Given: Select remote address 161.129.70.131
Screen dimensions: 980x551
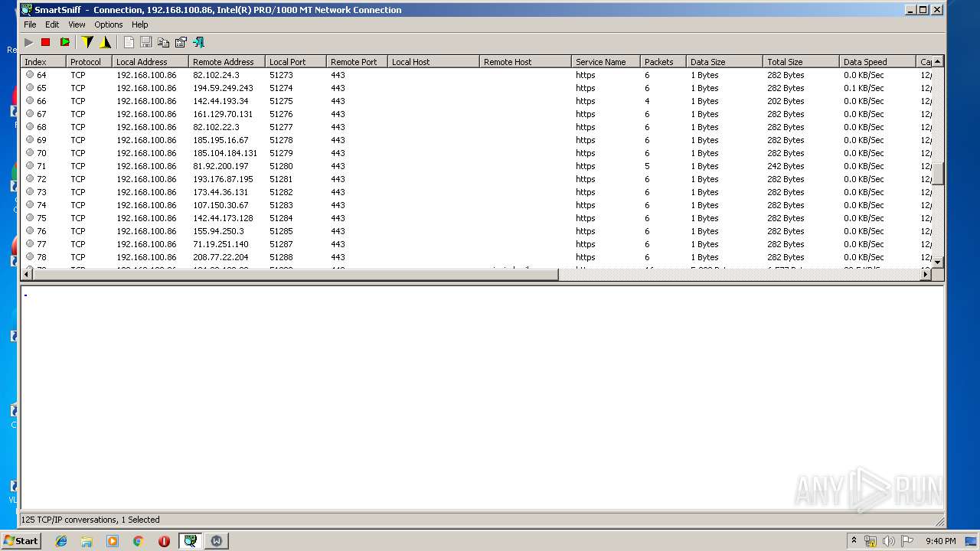Looking at the screenshot, I should click(223, 114).
